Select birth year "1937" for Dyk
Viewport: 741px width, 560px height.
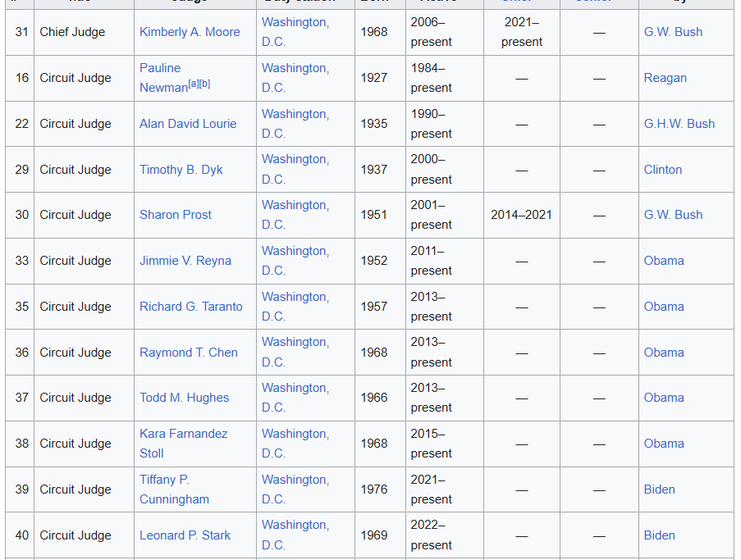tap(374, 170)
